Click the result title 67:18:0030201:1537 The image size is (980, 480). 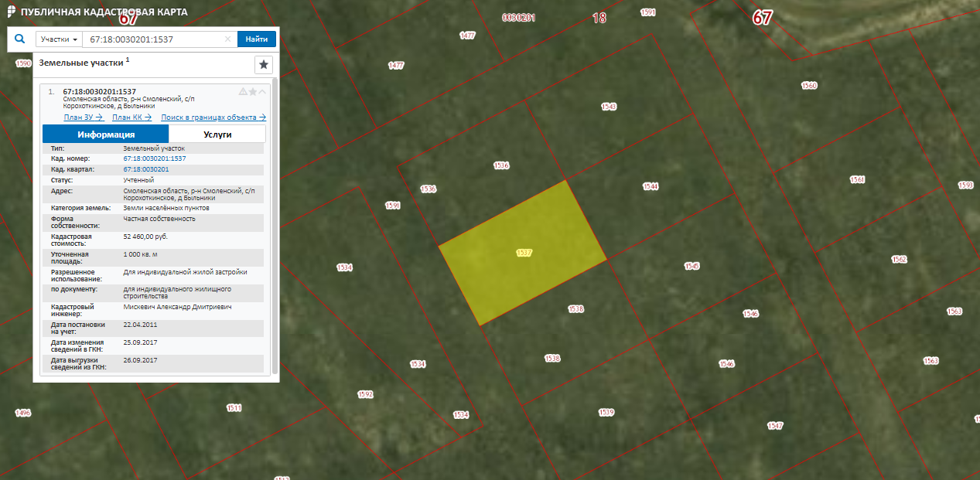99,91
